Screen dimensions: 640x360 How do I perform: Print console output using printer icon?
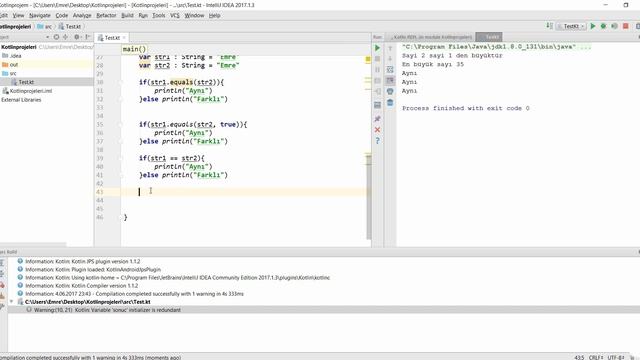pos(390,91)
